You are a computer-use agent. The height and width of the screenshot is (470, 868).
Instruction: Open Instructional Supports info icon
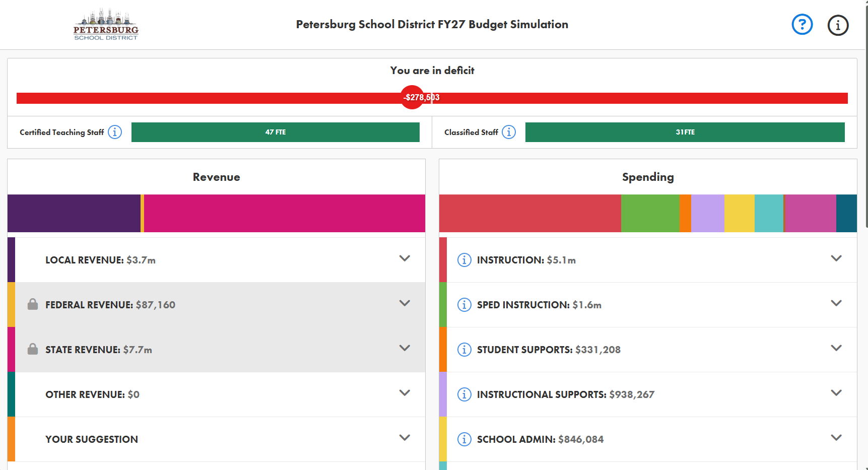coord(464,394)
